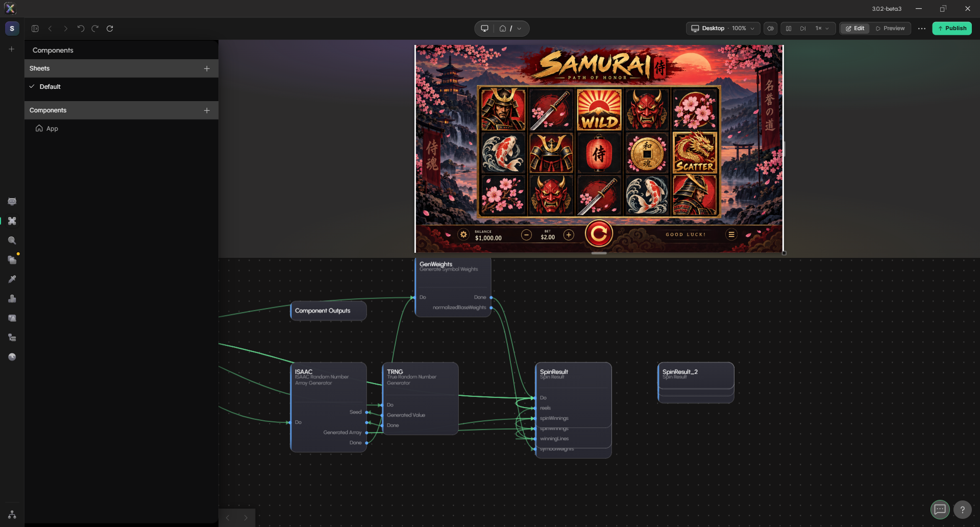Open the AI assistant robot icon in sidebar
Screen dimensions: 980x527
click(x=12, y=202)
